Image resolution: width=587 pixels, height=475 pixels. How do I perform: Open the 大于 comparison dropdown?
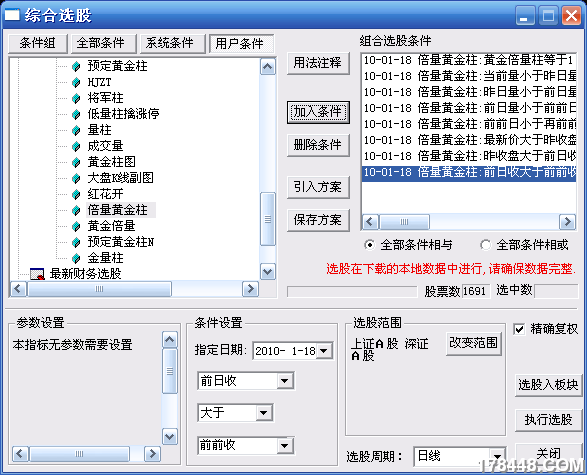263,413
